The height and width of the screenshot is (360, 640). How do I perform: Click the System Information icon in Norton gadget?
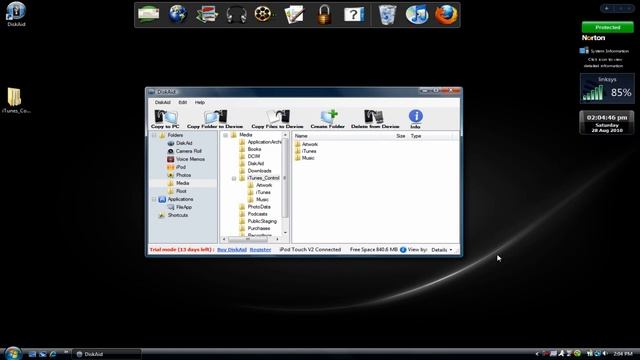(584, 51)
